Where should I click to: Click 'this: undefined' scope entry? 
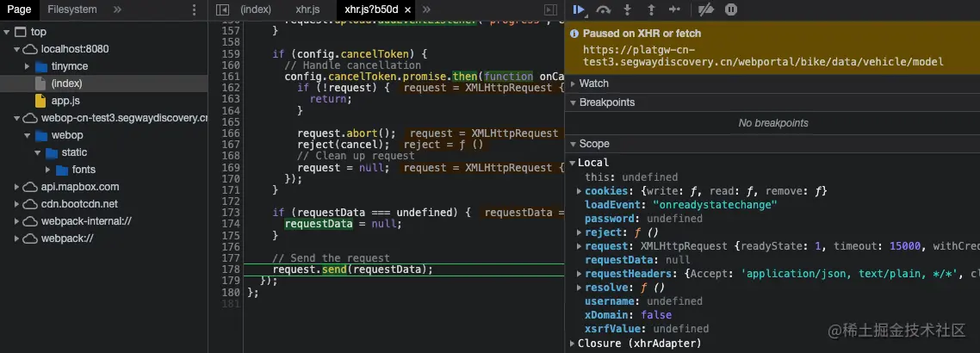tap(631, 177)
